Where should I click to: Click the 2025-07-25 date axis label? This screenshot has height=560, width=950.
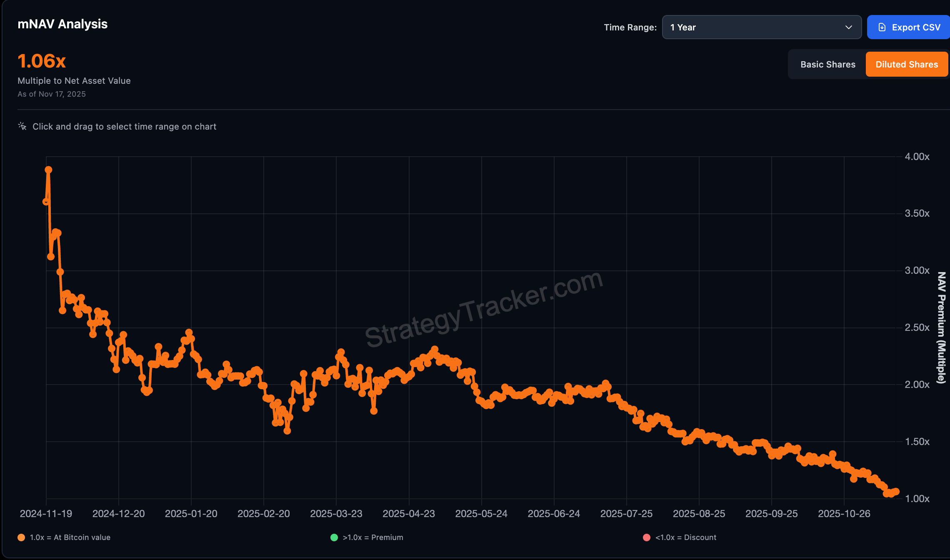(627, 513)
